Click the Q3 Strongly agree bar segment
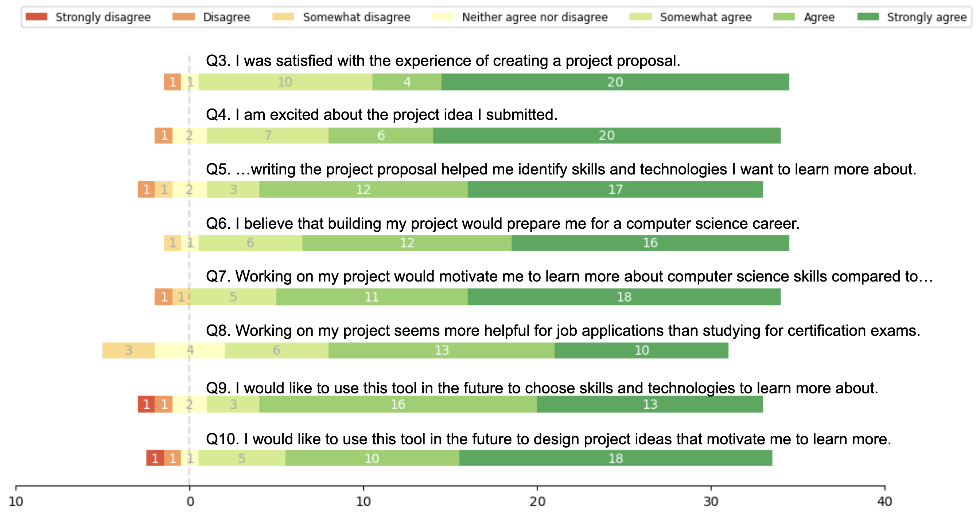980x515 pixels. pos(615,82)
